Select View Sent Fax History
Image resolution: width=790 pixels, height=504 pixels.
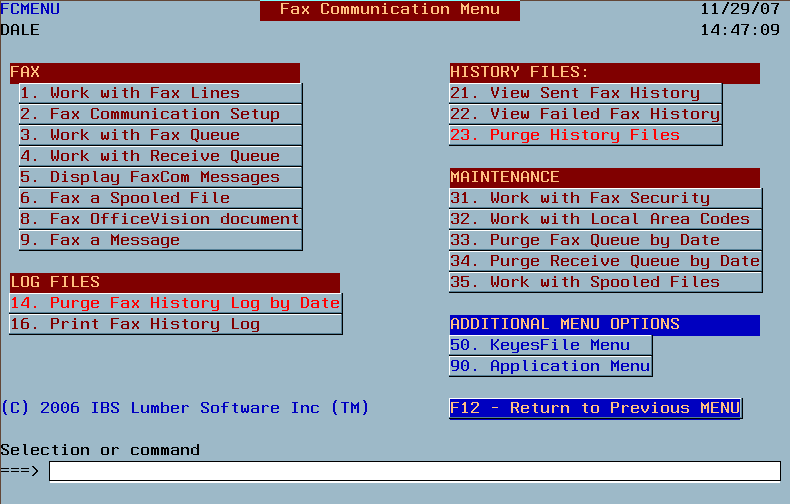click(585, 93)
